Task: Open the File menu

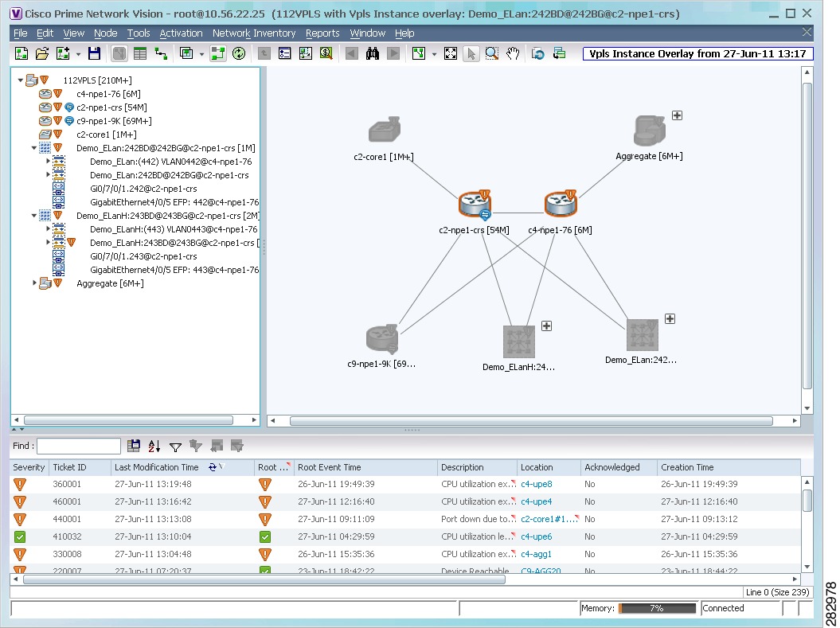Action: [21, 33]
